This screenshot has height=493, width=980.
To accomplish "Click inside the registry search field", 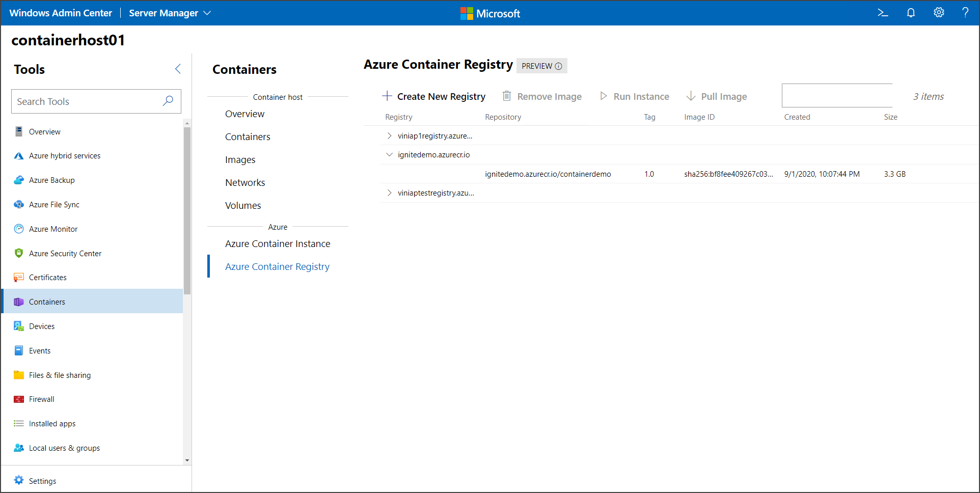I will pyautogui.click(x=837, y=95).
